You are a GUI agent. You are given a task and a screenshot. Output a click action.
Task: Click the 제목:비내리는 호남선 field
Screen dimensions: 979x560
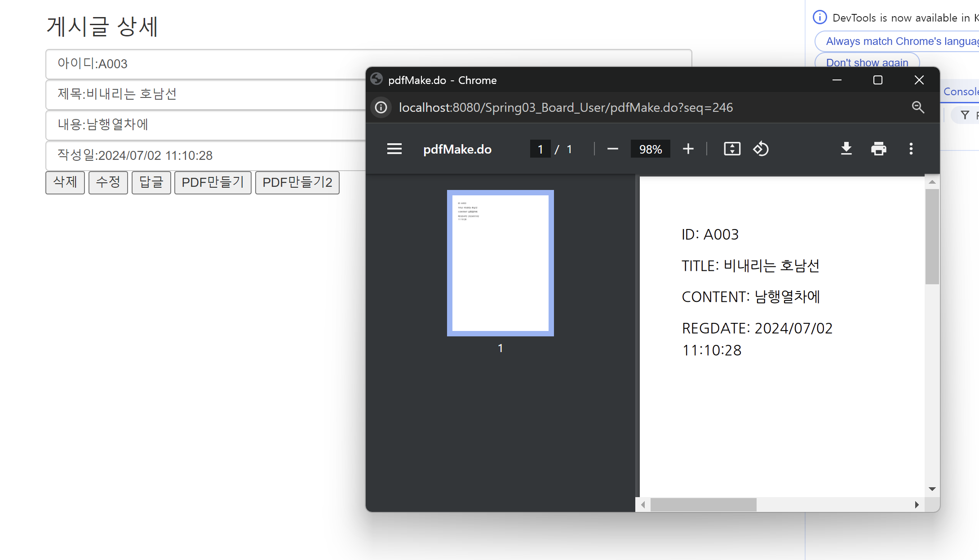click(206, 94)
